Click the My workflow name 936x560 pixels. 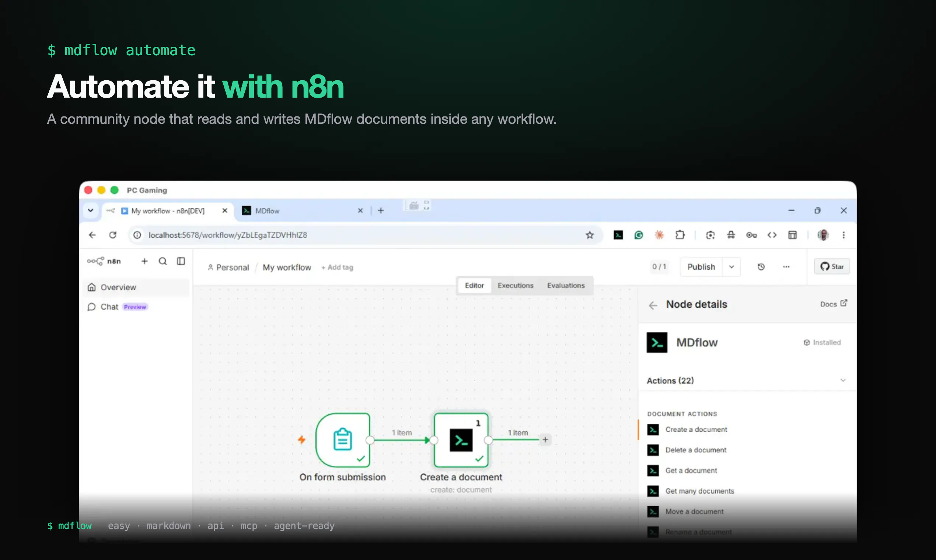pyautogui.click(x=287, y=267)
